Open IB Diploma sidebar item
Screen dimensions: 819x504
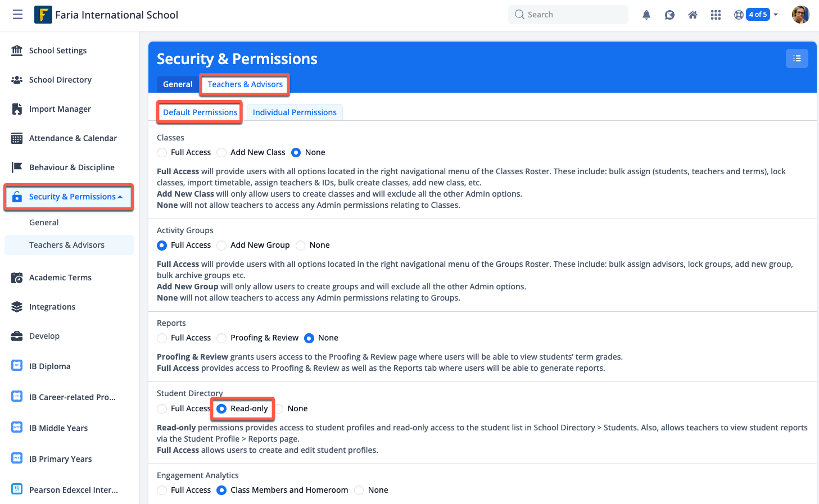pyautogui.click(x=50, y=366)
